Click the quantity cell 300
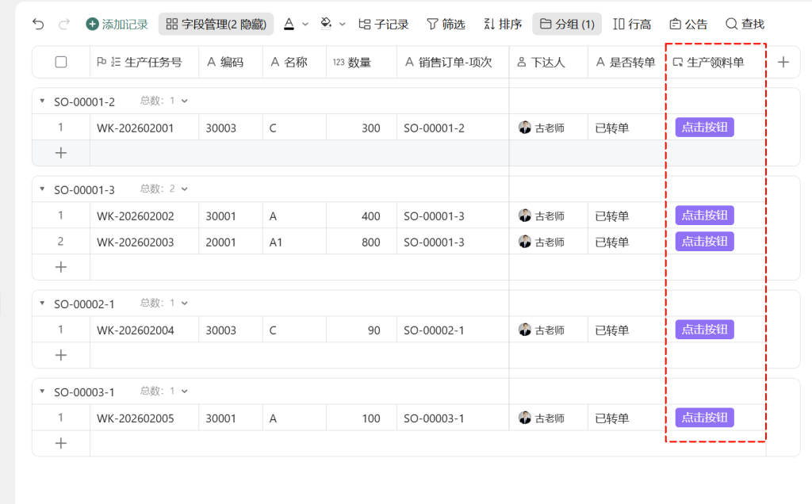Screen dimensions: 812x504 click(x=362, y=128)
